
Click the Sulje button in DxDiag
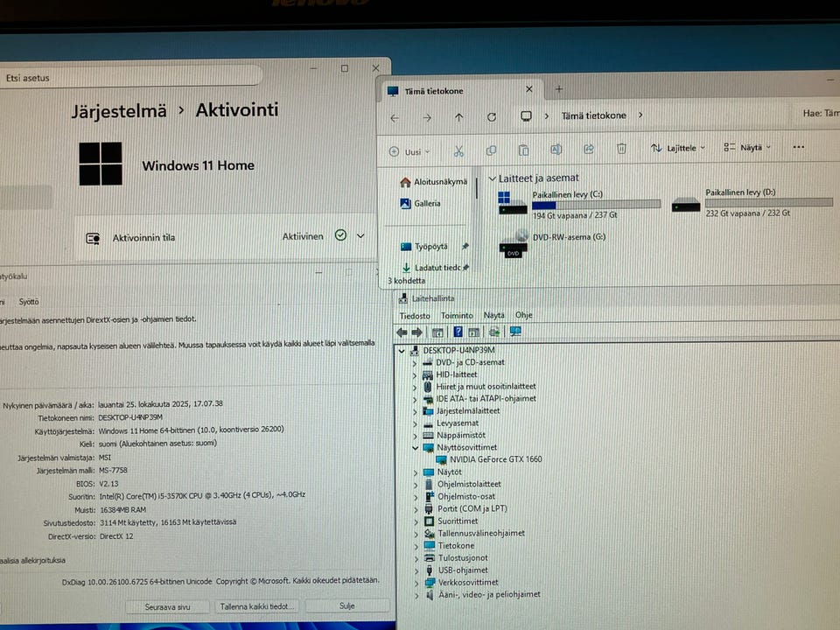(x=347, y=605)
